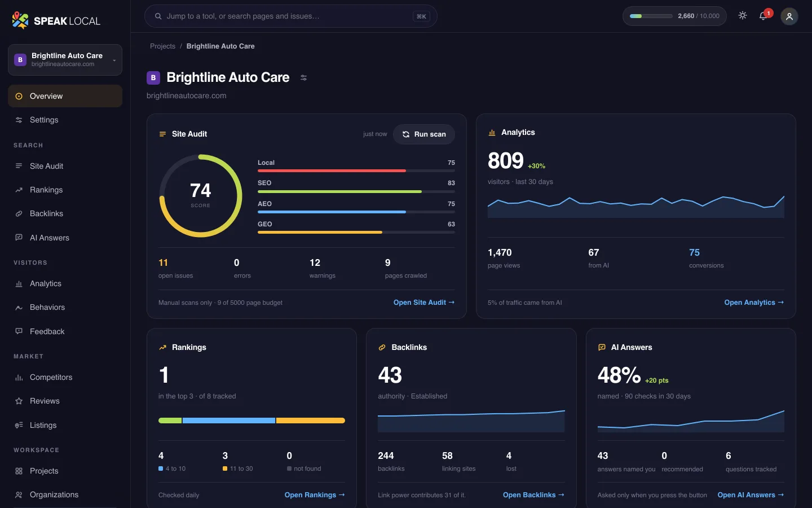Click the Local score progress bar
Image resolution: width=812 pixels, height=508 pixels.
tap(356, 170)
